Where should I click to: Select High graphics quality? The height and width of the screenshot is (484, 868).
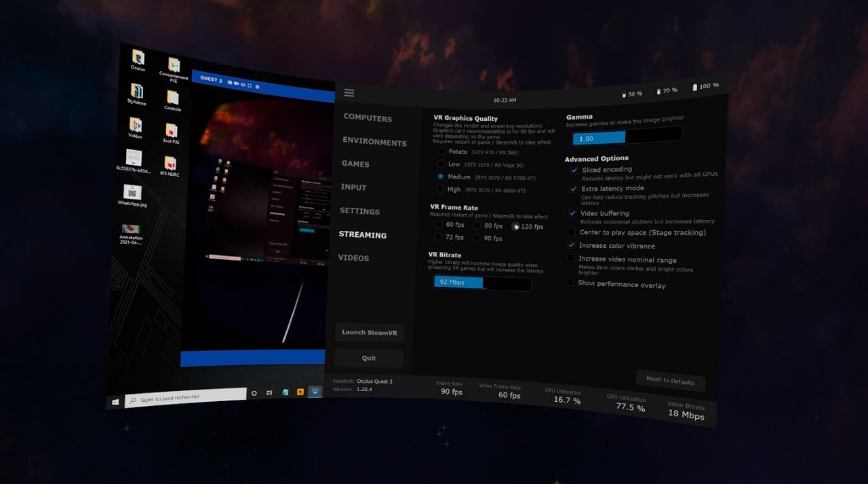pyautogui.click(x=440, y=189)
